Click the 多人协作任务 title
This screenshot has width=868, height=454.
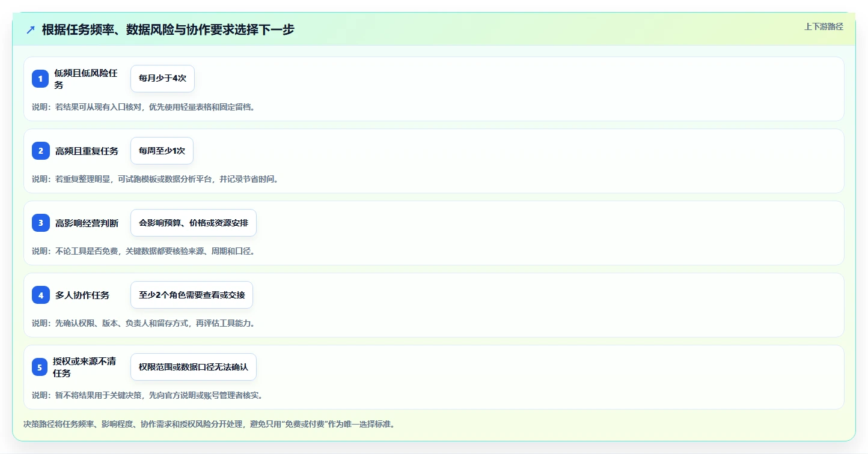click(82, 295)
